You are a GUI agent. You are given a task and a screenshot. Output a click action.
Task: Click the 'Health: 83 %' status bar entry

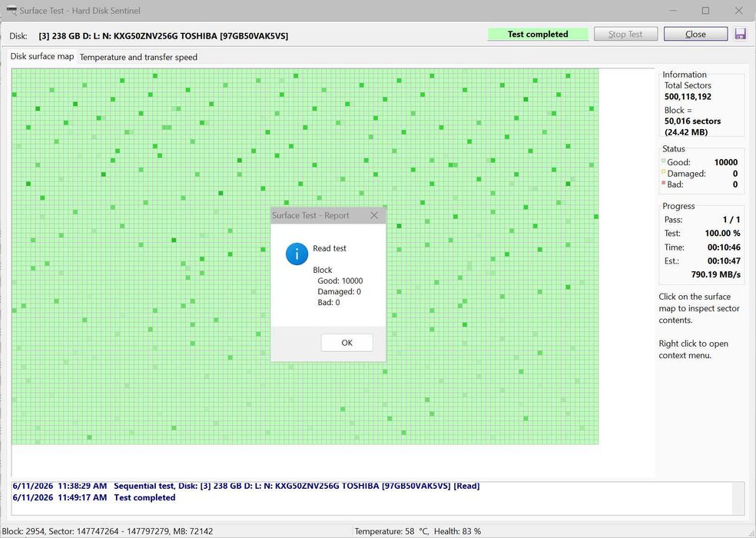coord(457,531)
